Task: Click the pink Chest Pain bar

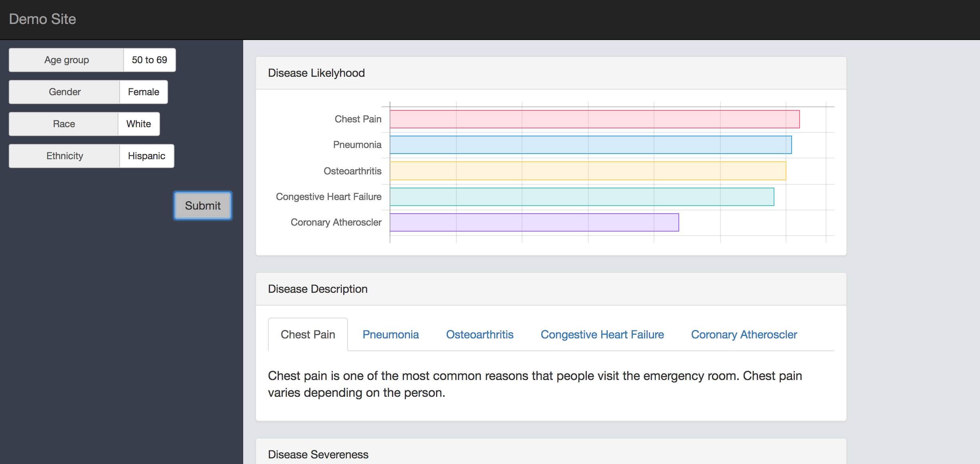Action: [x=594, y=119]
